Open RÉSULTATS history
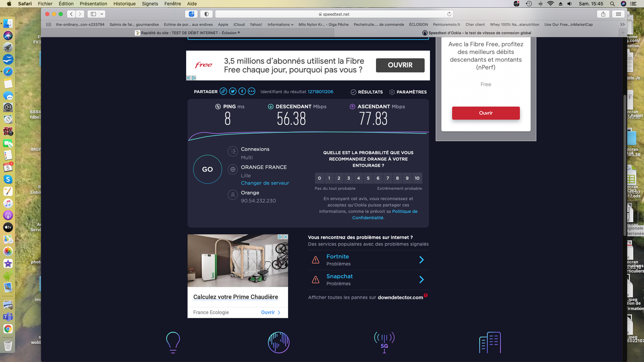 click(x=367, y=92)
